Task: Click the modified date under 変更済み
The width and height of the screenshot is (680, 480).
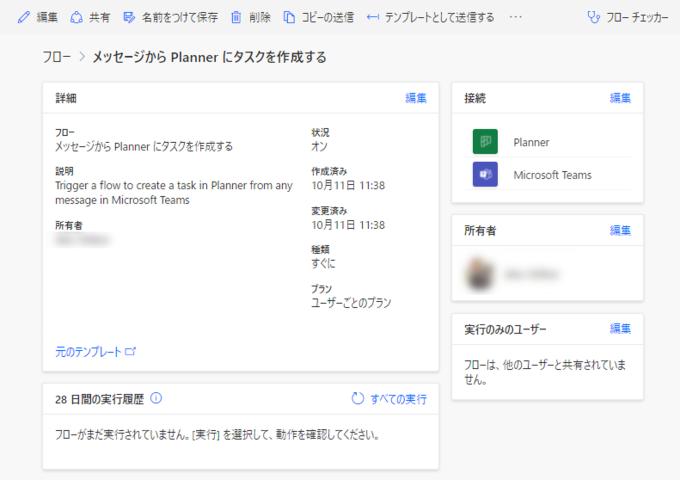Action: click(348, 225)
